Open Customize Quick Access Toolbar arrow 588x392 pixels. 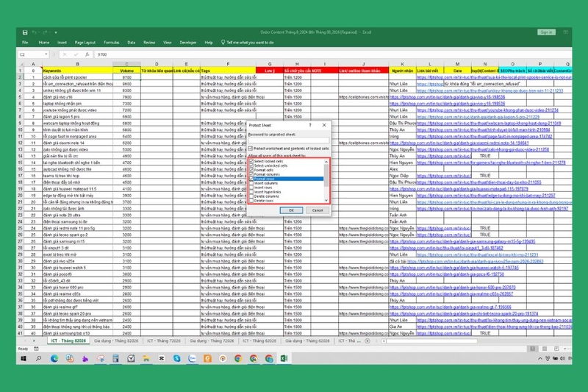click(56, 33)
